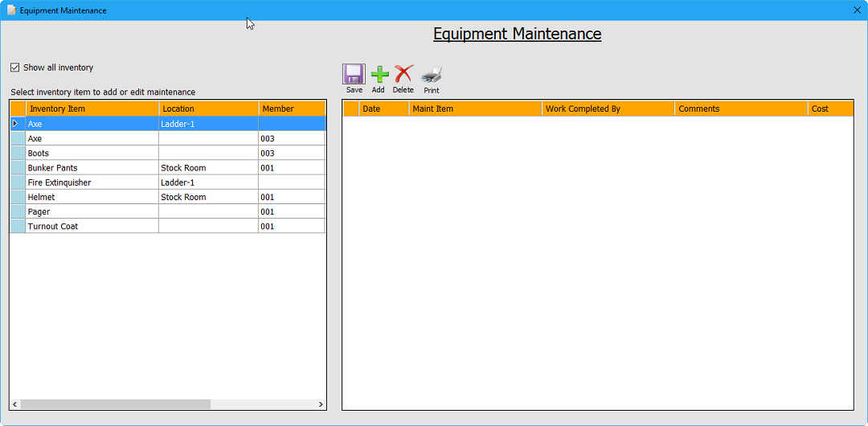Toggle the Show all inventory checkbox
This screenshot has width=868, height=426.
(x=15, y=68)
